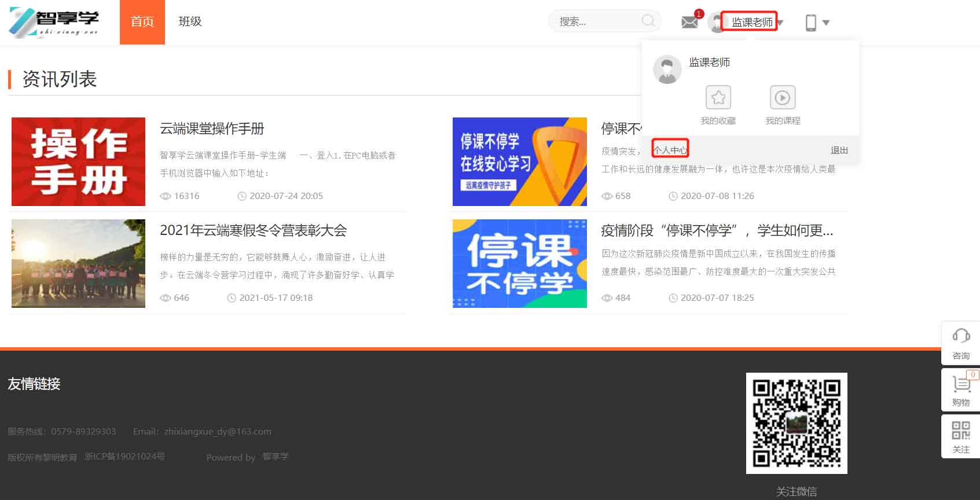Click the 咨询 headset icon
The height and width of the screenshot is (500, 980).
pyautogui.click(x=960, y=336)
